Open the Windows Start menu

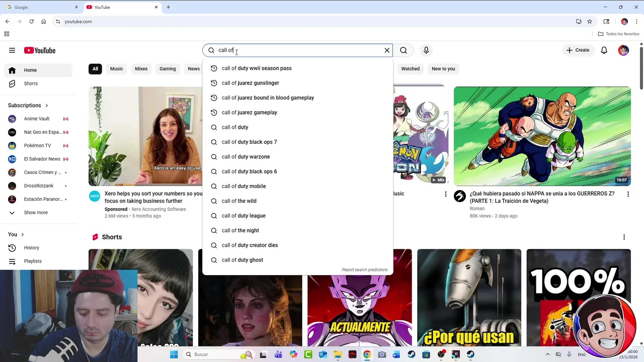click(174, 354)
